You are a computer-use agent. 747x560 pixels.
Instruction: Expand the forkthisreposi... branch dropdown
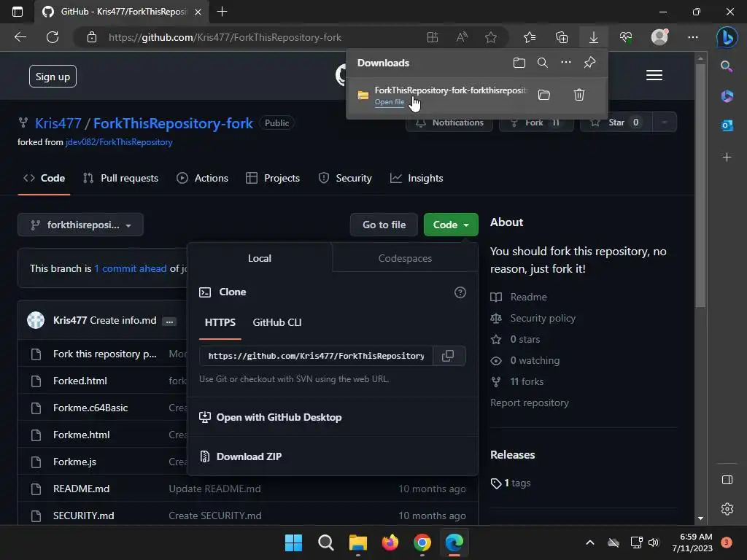(x=80, y=225)
